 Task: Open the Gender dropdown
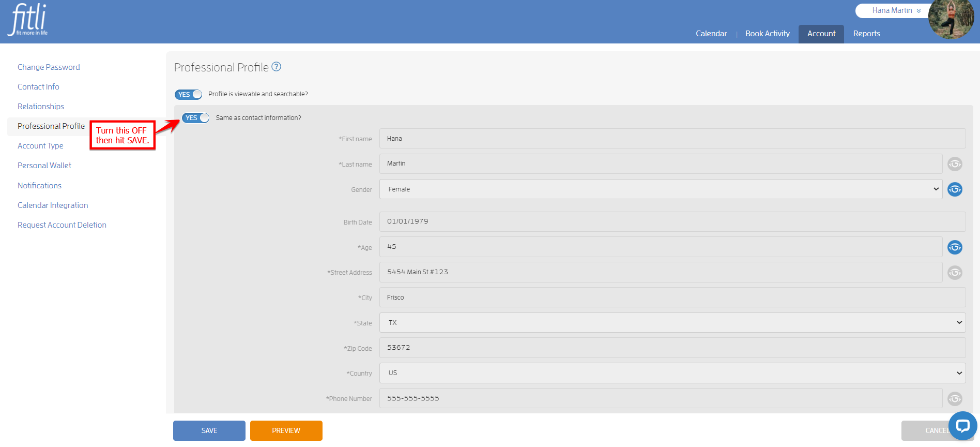[661, 189]
